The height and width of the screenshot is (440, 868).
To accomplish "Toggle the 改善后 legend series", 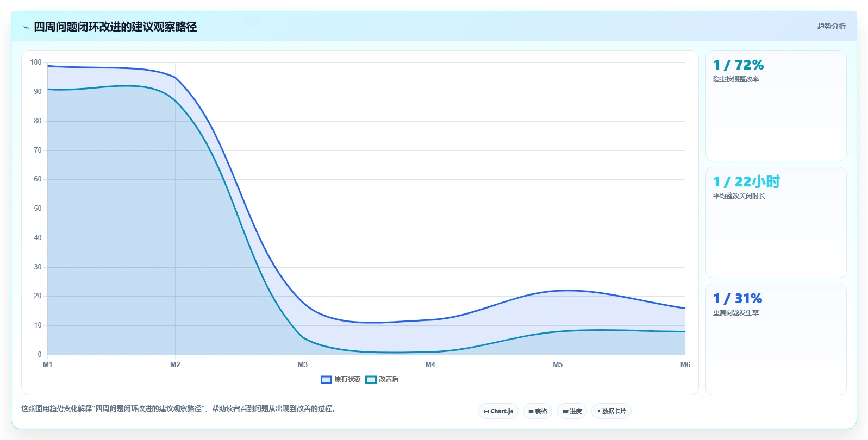I will pyautogui.click(x=382, y=379).
